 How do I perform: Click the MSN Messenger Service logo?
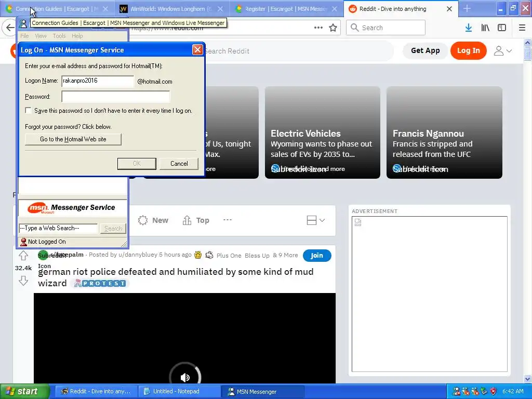pyautogui.click(x=71, y=208)
